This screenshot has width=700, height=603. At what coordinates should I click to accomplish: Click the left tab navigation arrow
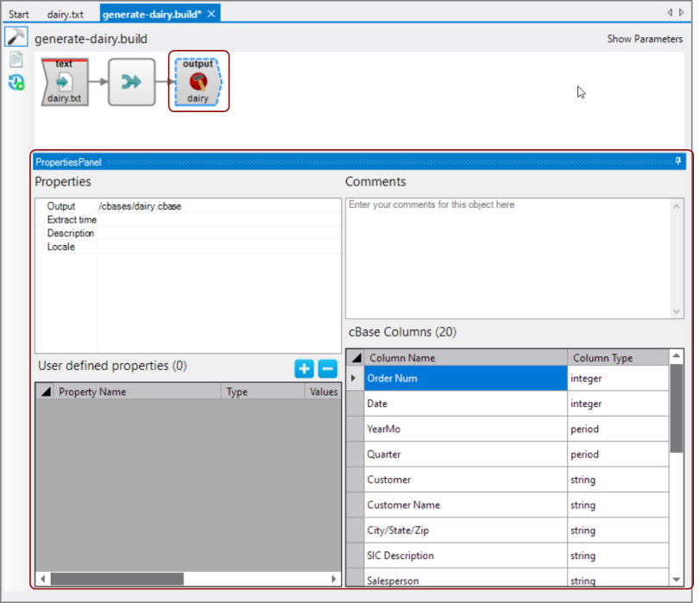[670, 12]
